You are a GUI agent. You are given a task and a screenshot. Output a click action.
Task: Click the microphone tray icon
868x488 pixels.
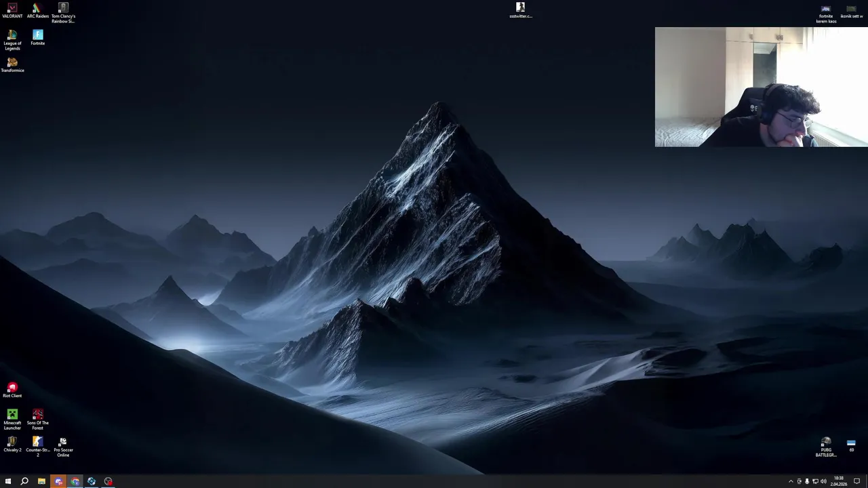click(x=807, y=481)
